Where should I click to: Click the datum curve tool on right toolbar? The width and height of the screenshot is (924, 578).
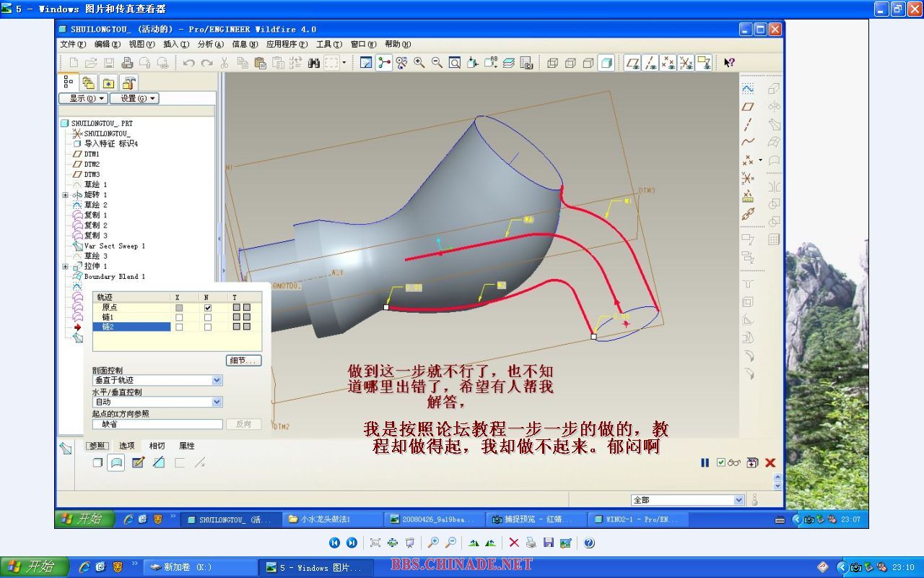[748, 142]
